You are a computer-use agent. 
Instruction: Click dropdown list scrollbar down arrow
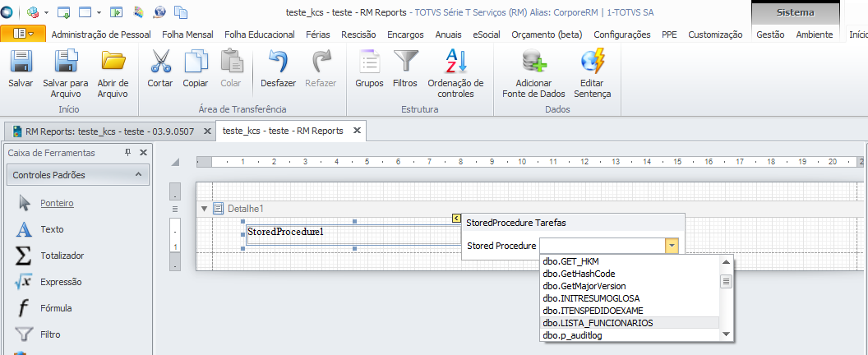click(726, 334)
